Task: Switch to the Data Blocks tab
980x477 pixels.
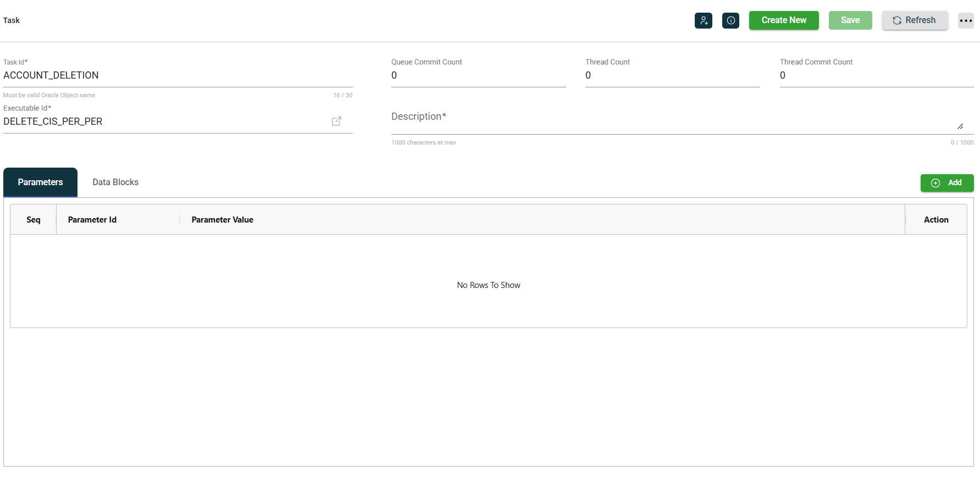Action: (115, 182)
